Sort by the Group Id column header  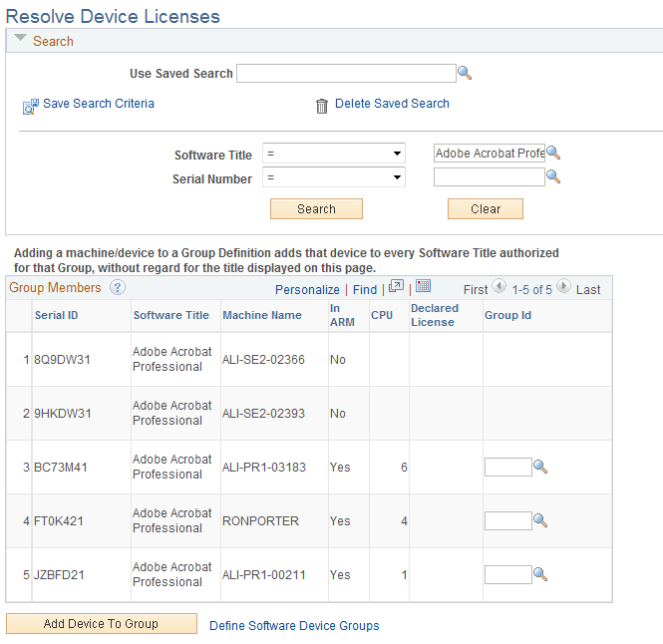coord(507,315)
